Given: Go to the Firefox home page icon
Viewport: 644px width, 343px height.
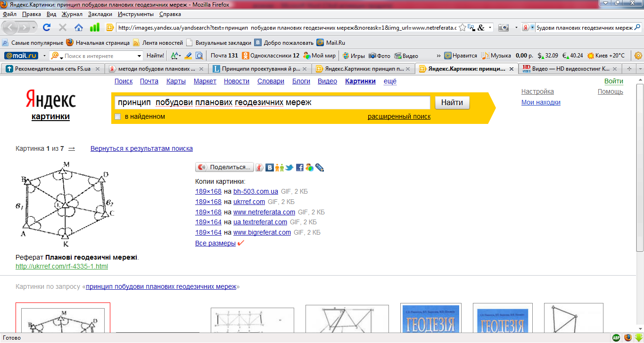Looking at the screenshot, I should click(x=79, y=27).
